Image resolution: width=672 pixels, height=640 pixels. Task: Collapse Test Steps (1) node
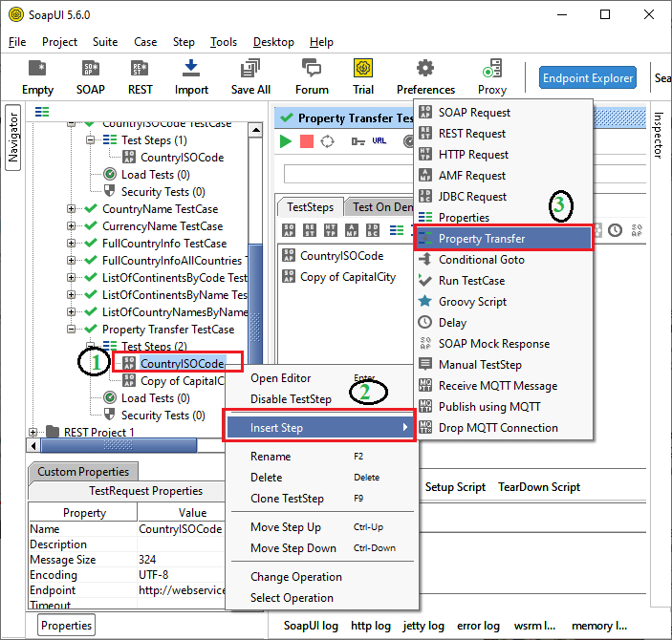[90, 140]
